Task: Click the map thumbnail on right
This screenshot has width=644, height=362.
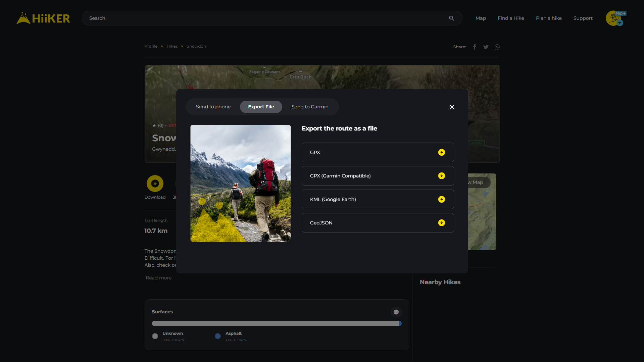Action: (x=482, y=212)
